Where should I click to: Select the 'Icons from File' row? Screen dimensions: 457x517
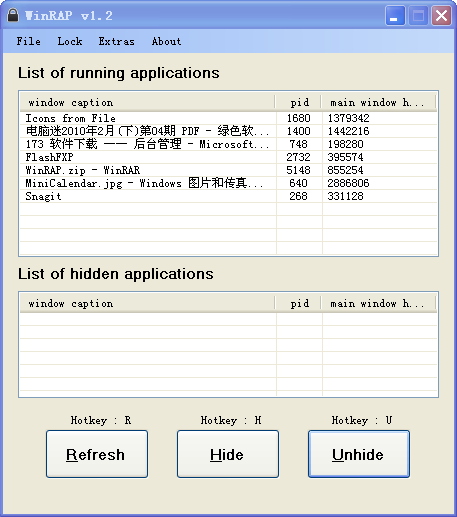pos(228,118)
